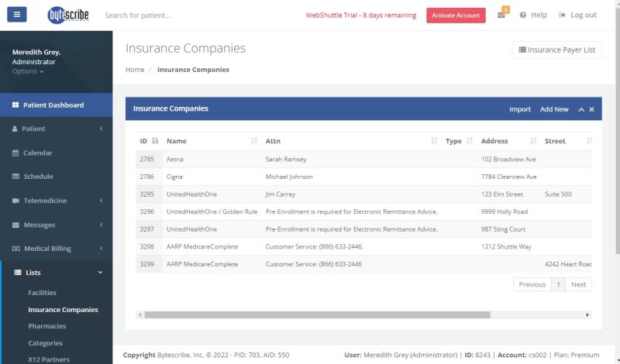Go to the Calendar sidebar item
This screenshot has height=364, width=620.
point(37,153)
